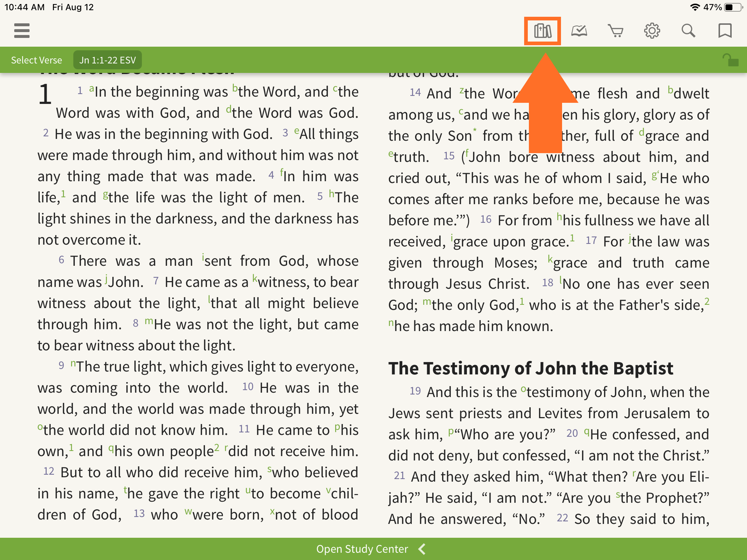Open cross-reference 'd' before 'grace and' in verse 14
747x560 pixels.
pos(642,132)
